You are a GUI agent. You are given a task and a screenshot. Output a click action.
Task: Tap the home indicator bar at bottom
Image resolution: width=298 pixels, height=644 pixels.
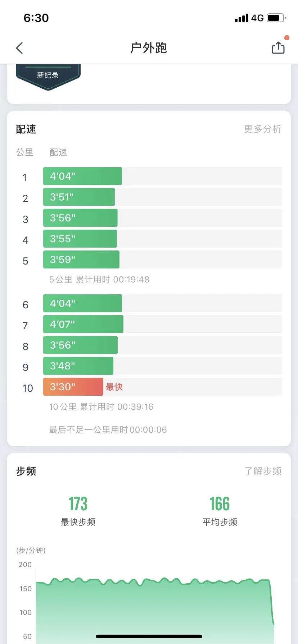point(149,636)
